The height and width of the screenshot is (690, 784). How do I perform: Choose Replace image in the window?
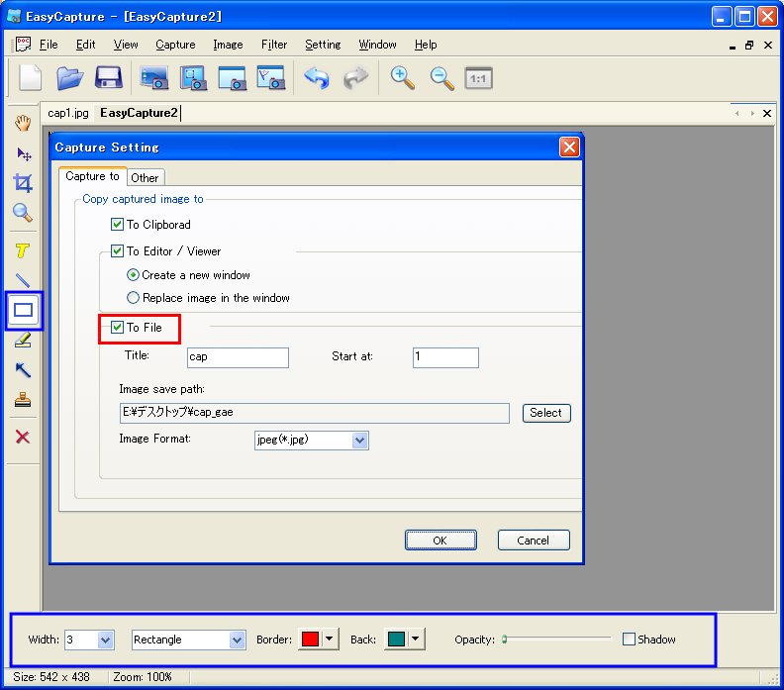pyautogui.click(x=133, y=298)
